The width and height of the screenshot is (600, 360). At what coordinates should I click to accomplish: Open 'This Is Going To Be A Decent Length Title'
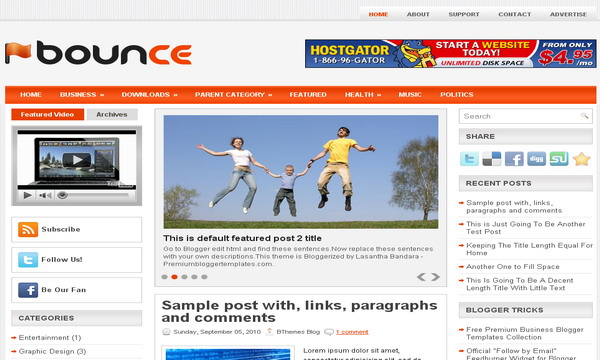tap(520, 284)
